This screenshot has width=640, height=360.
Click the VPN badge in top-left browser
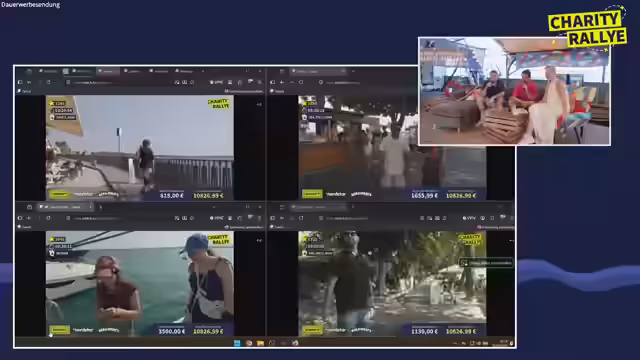click(x=216, y=82)
